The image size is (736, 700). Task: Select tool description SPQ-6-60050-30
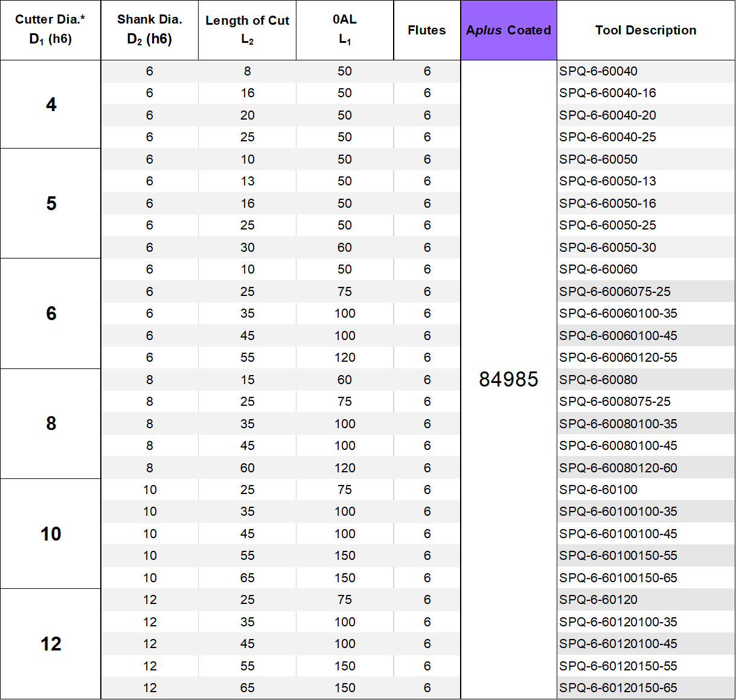(607, 248)
